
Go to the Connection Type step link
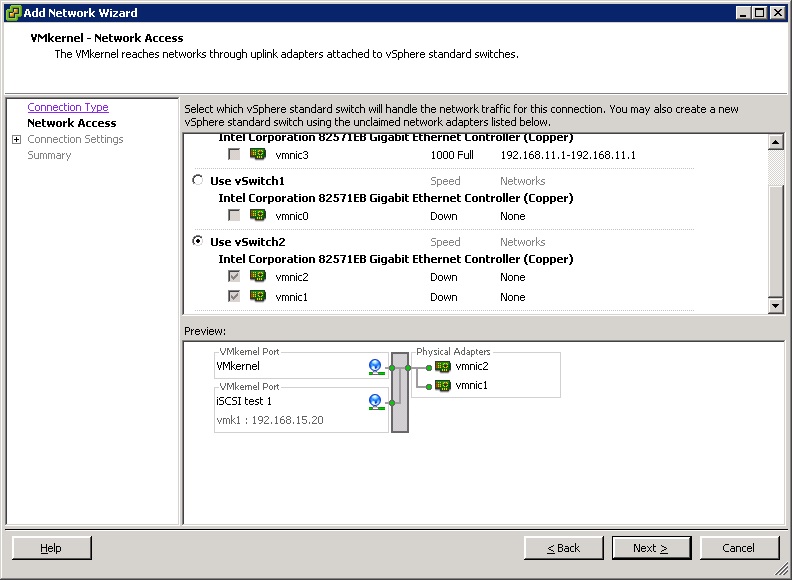click(68, 107)
